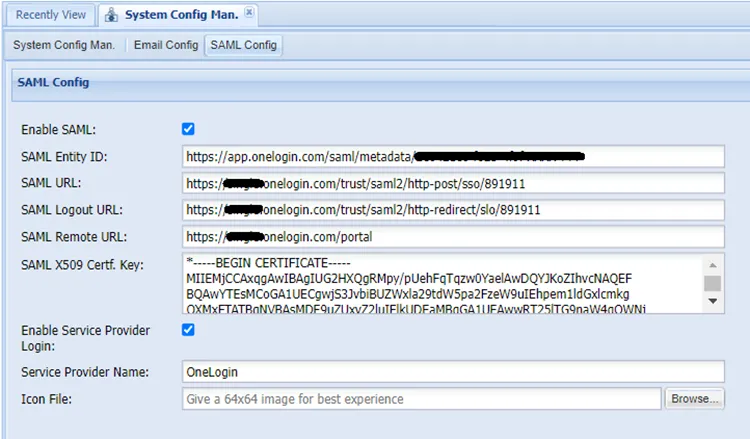Click the Icon File path field
This screenshot has width=750, height=439.
(x=421, y=399)
